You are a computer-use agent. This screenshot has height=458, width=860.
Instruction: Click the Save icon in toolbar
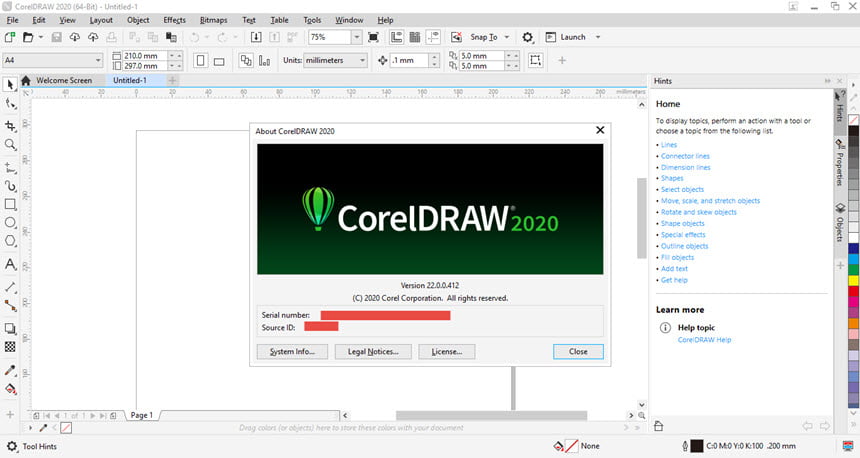point(56,37)
